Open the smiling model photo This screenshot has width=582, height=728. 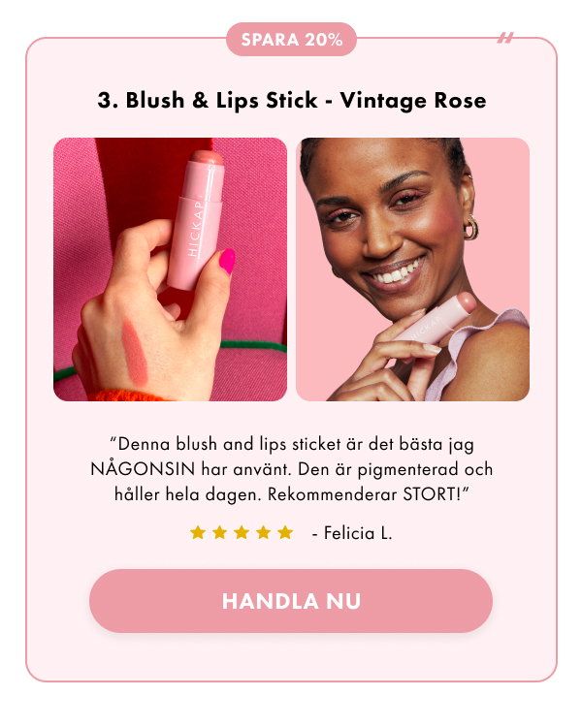tap(412, 269)
